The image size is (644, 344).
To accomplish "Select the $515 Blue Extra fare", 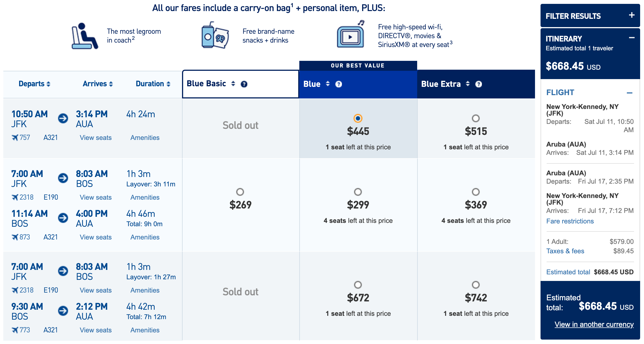I will [x=476, y=118].
